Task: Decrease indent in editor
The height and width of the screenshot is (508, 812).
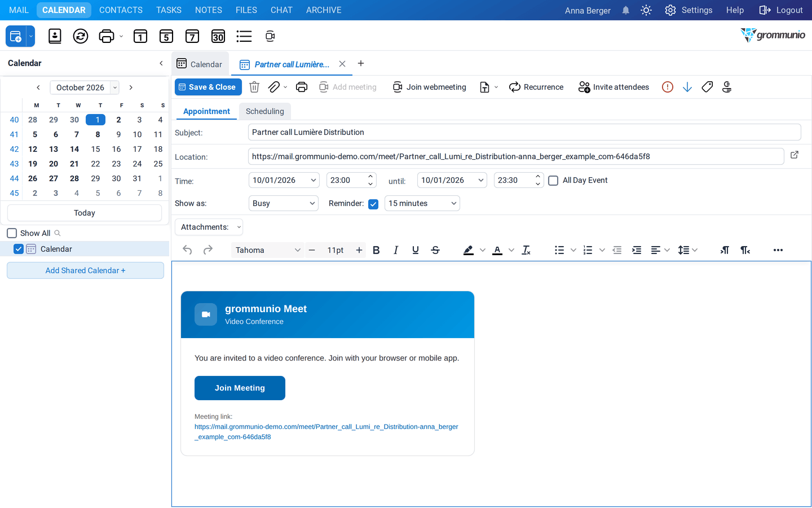Action: pyautogui.click(x=617, y=250)
